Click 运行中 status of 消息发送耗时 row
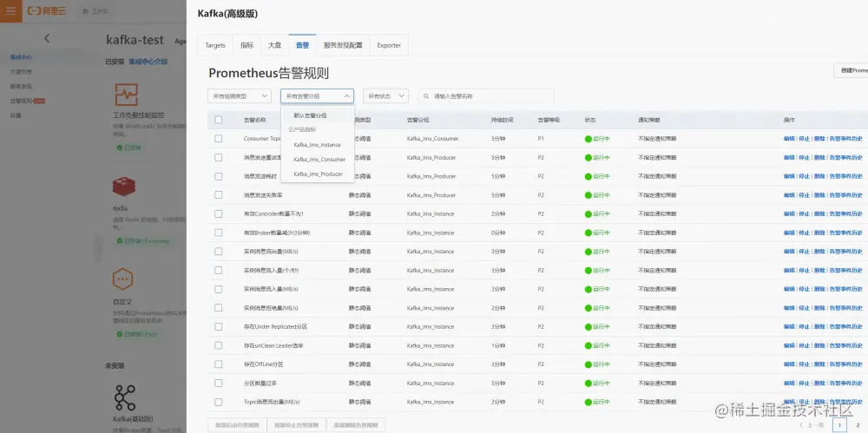This screenshot has width=868, height=433. (597, 176)
